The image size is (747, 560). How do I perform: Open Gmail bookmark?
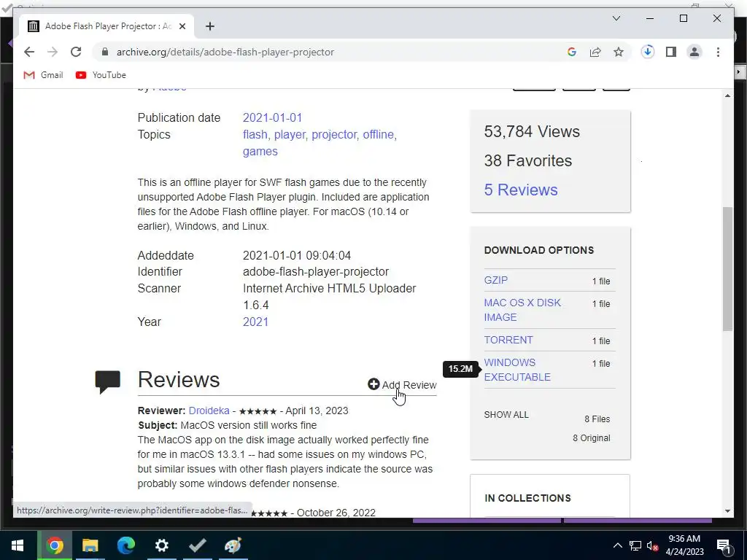43,75
